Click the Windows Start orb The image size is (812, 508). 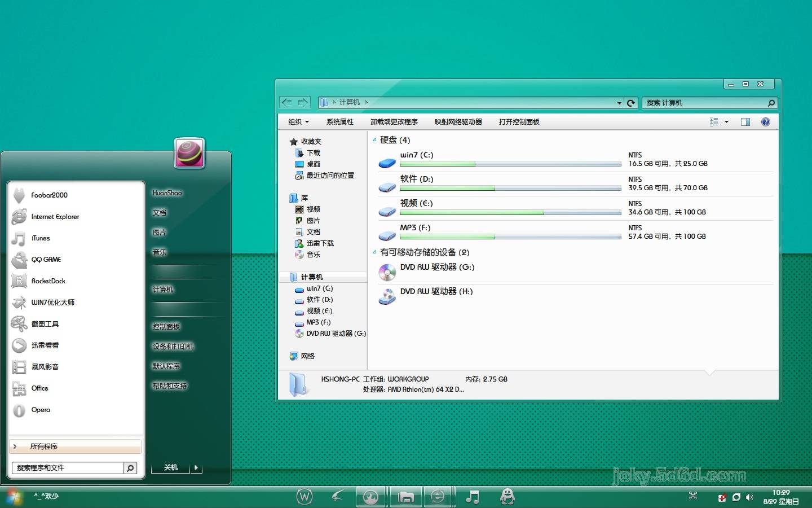pos(14,497)
